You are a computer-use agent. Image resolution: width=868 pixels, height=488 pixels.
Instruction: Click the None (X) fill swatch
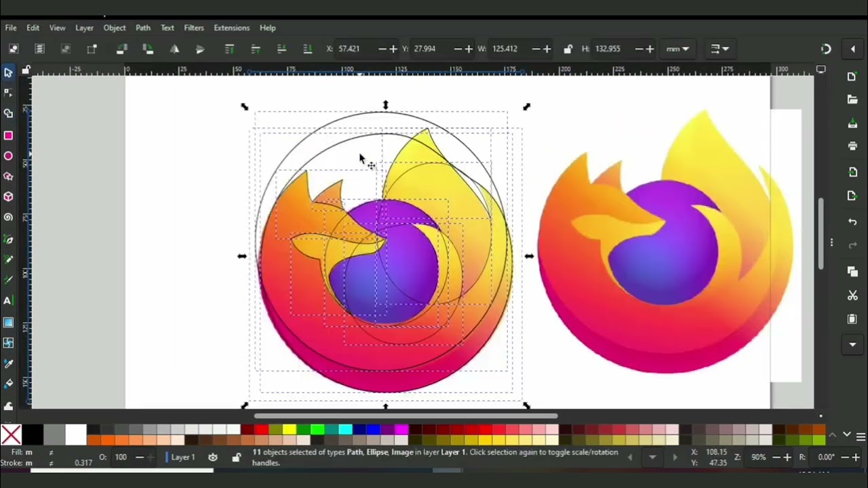(x=10, y=434)
